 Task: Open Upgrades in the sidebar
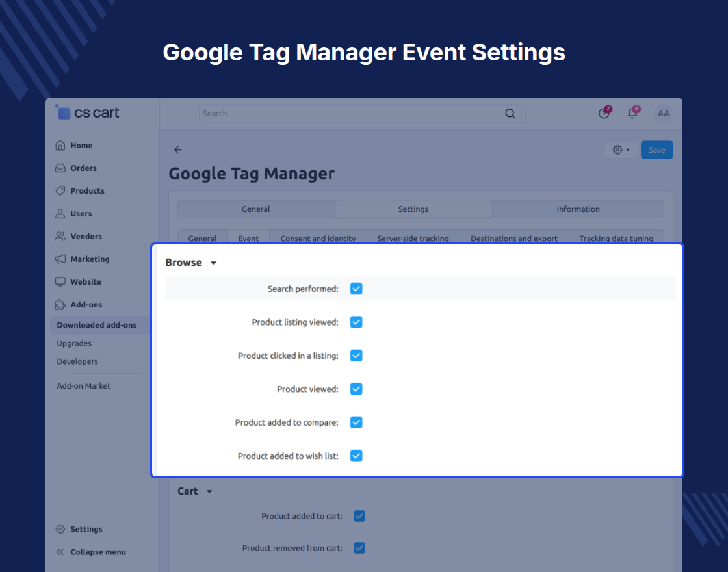click(x=74, y=343)
